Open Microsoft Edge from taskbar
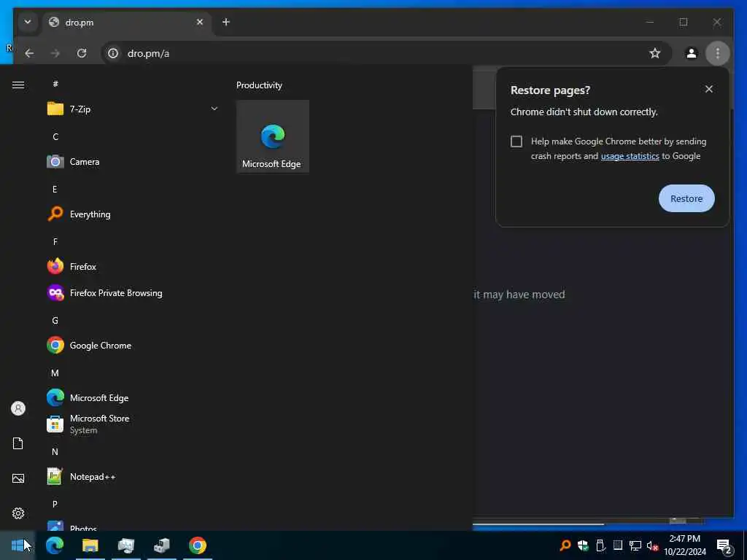Viewport: 747px width, 560px height. tap(54, 545)
